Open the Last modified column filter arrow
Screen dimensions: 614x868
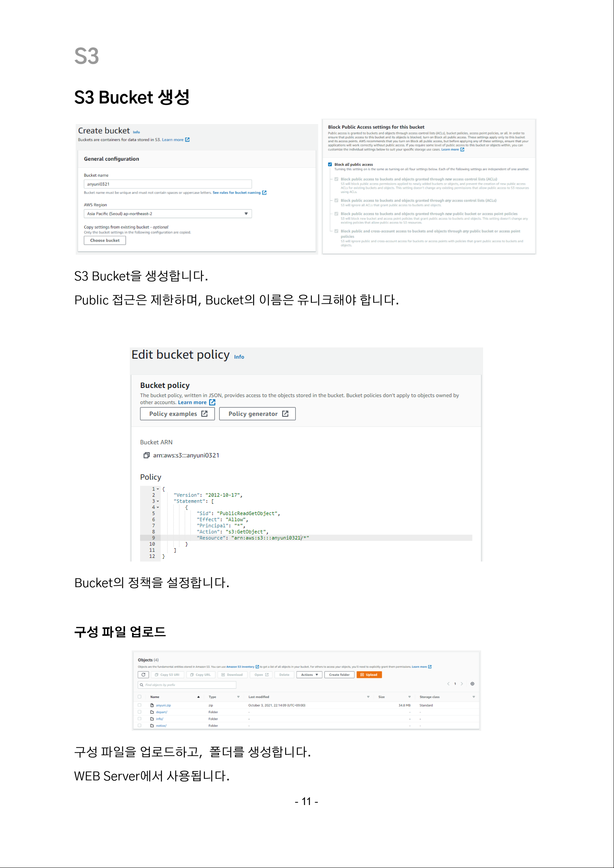(368, 697)
